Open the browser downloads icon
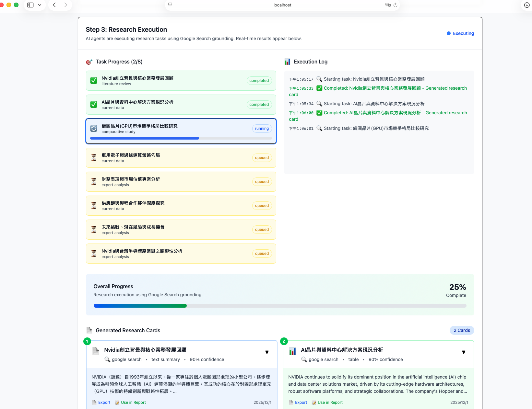Screen dimensions: 532x409 click(x=527, y=5)
